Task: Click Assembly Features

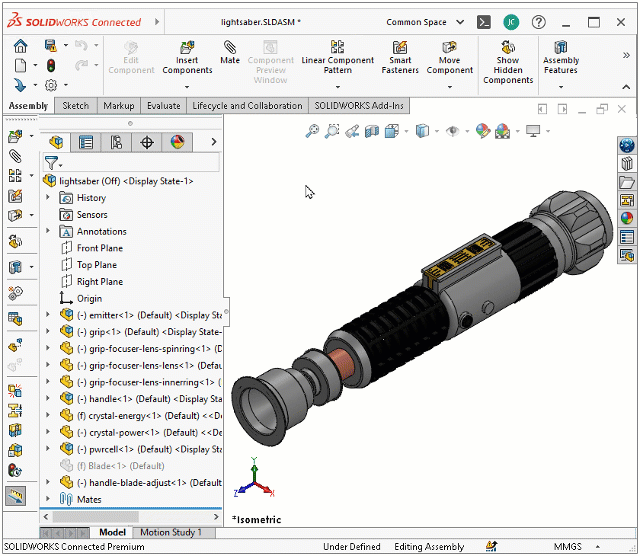Action: 561,58
